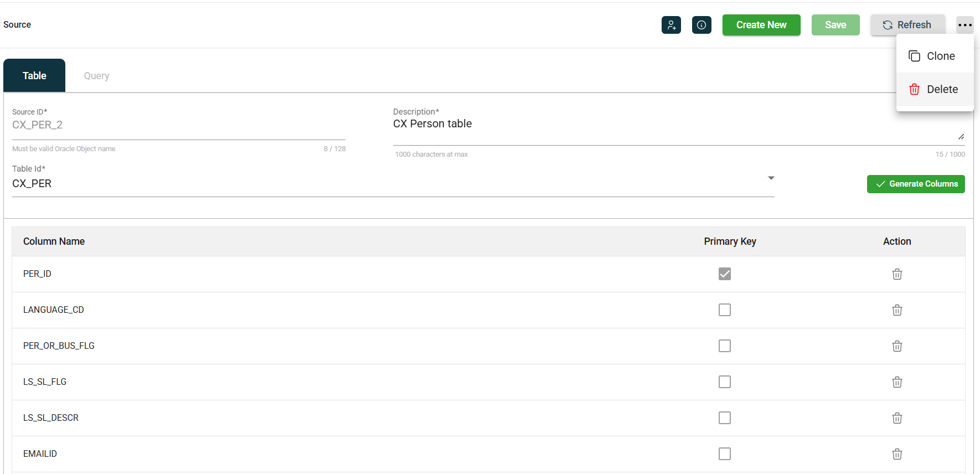The image size is (980, 474).
Task: Mark LANGUAGE_CD as primary key
Action: click(x=724, y=310)
